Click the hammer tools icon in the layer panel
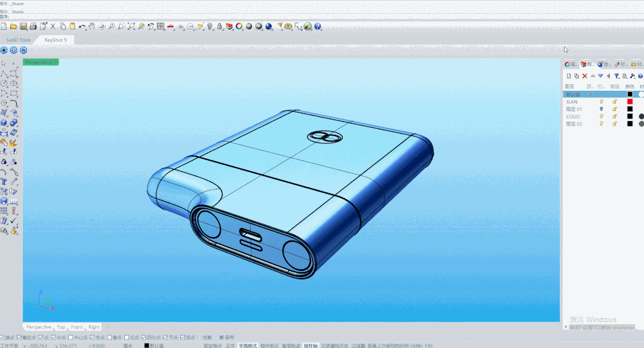Screen dimensions: 644x348 633,76
